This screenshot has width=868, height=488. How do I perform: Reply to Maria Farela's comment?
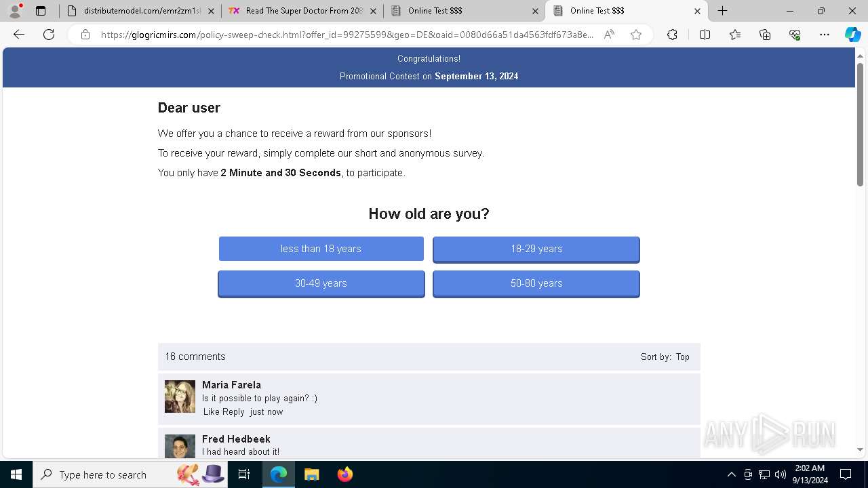point(233,411)
